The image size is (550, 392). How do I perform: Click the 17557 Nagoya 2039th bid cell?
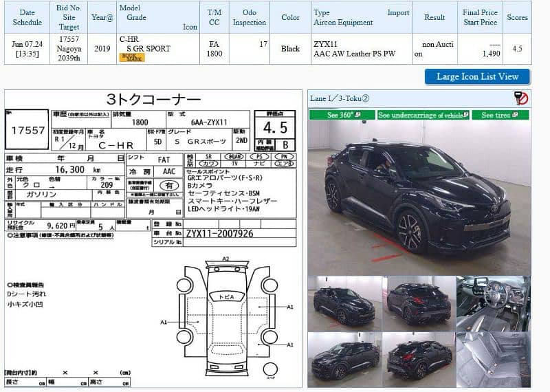click(69, 49)
